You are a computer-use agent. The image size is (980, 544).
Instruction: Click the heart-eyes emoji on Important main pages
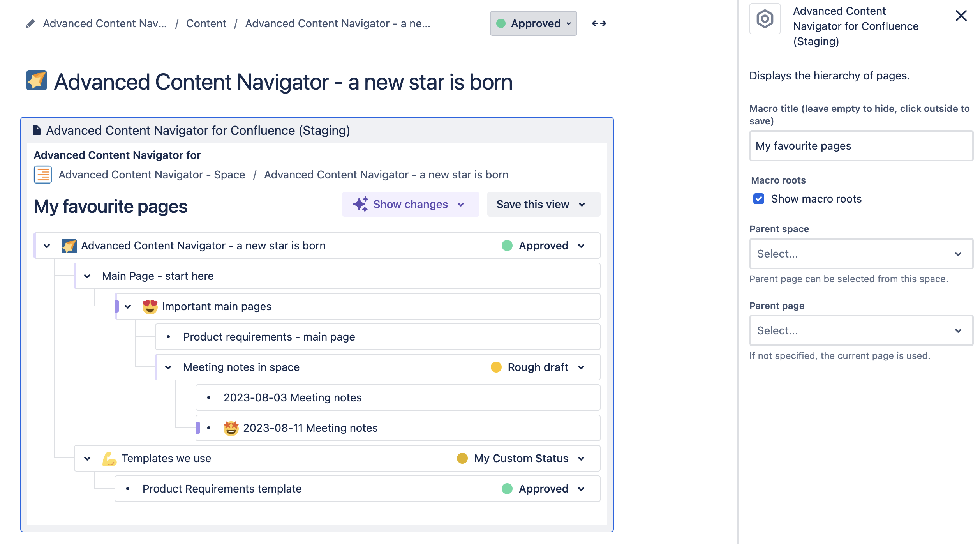[x=150, y=307]
